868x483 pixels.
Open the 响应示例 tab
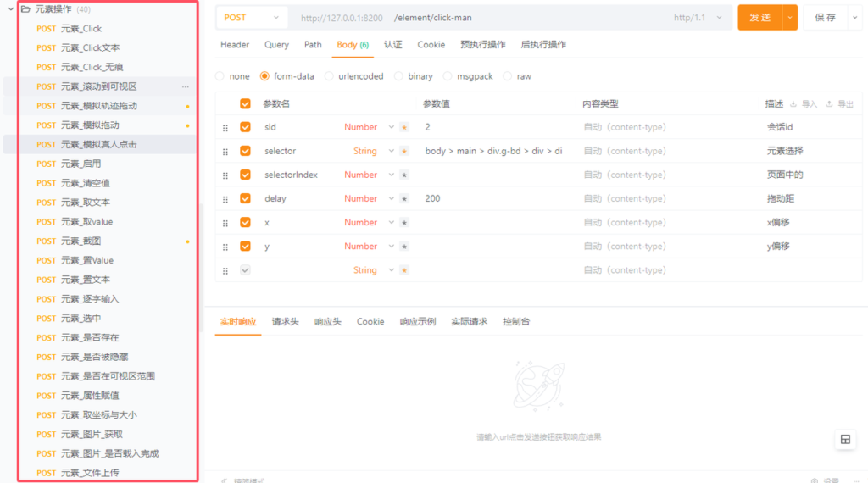[x=418, y=322]
